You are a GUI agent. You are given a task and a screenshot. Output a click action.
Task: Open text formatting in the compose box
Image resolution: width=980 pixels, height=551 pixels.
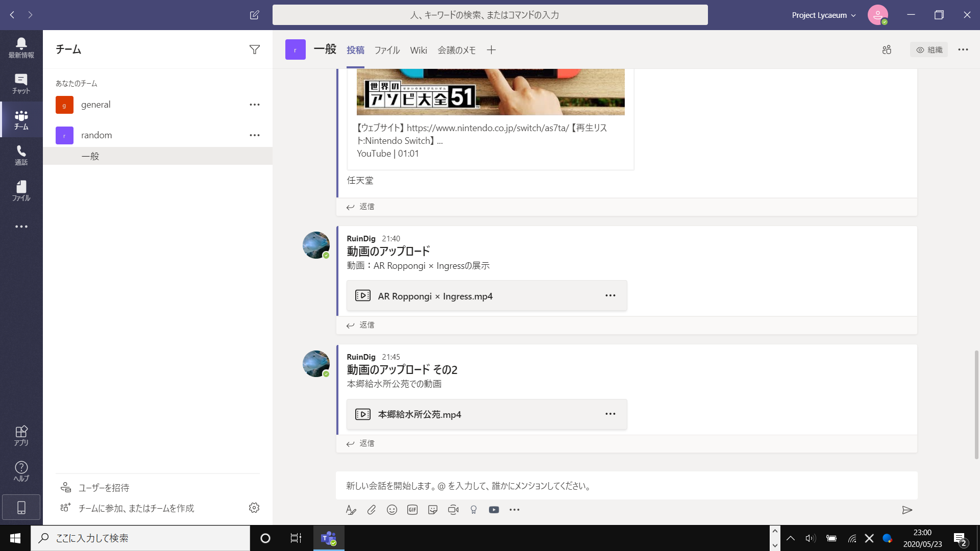coord(351,510)
